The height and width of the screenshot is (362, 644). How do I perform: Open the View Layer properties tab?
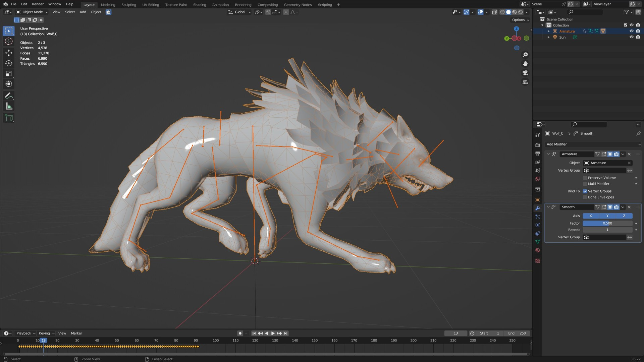pos(538,162)
